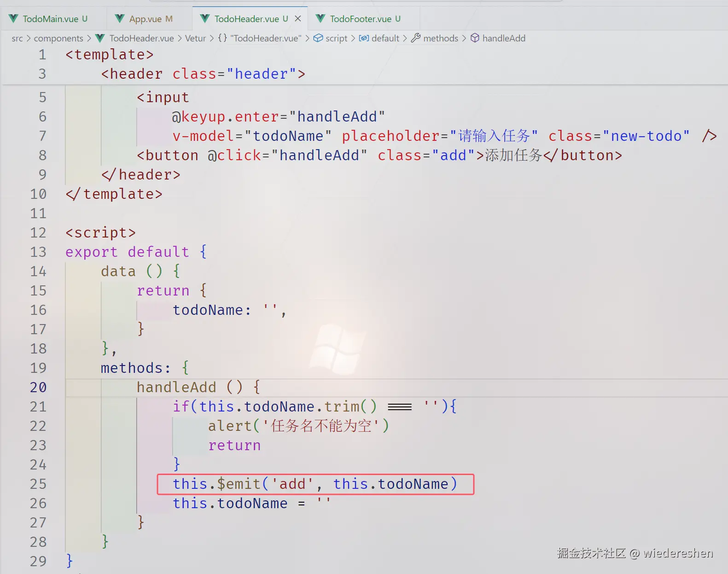
Task: Click the chevron after components breadcrumb
Action: tap(89, 38)
